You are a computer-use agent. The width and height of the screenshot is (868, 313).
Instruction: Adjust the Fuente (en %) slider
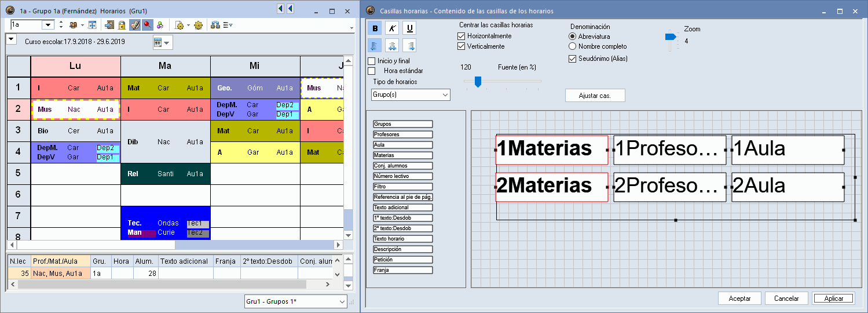click(x=478, y=82)
